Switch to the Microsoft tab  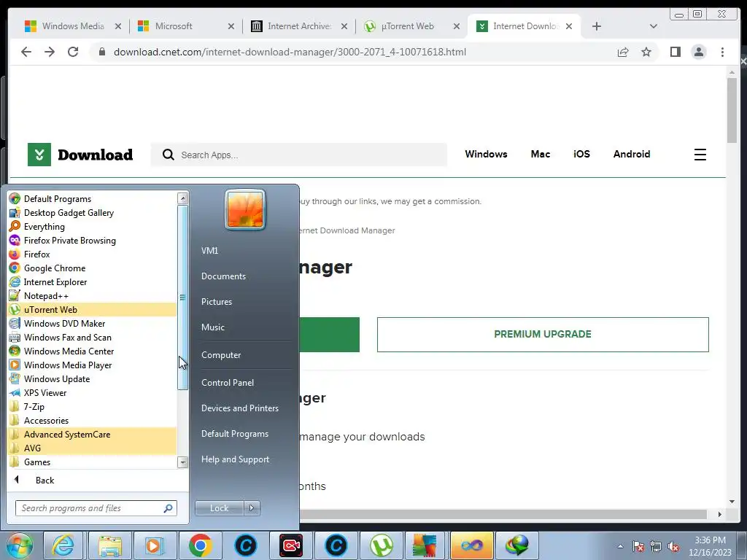(x=185, y=26)
